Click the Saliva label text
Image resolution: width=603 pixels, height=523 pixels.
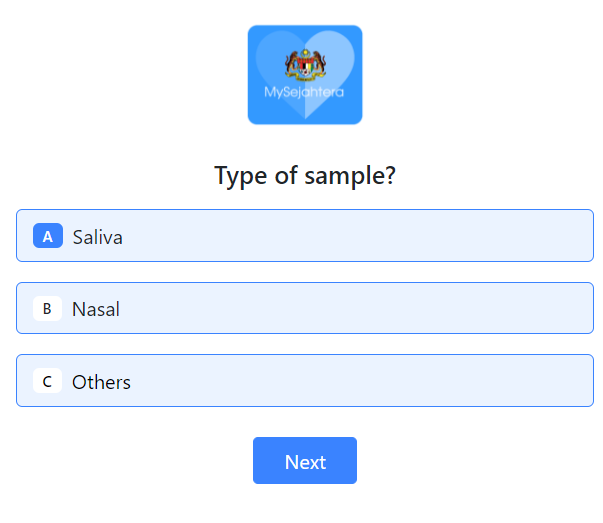(98, 237)
